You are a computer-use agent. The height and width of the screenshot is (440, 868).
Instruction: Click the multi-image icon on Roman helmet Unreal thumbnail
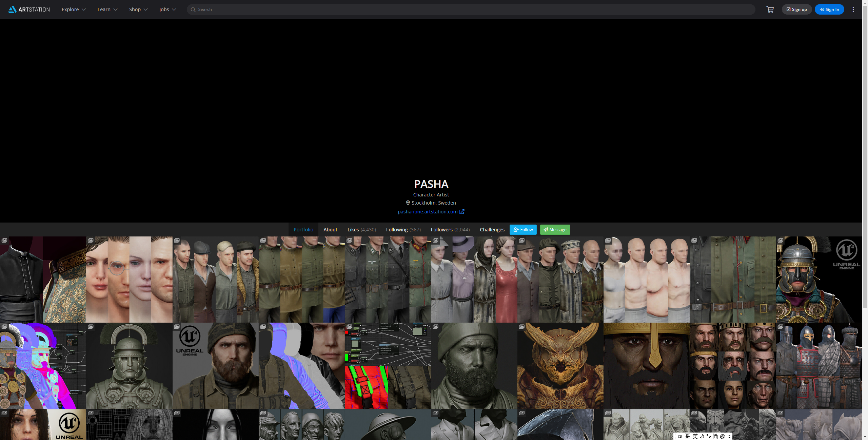pyautogui.click(x=781, y=240)
